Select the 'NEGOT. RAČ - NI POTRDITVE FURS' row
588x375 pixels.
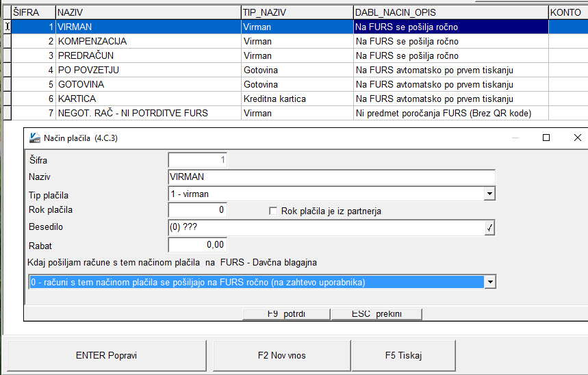(300, 113)
